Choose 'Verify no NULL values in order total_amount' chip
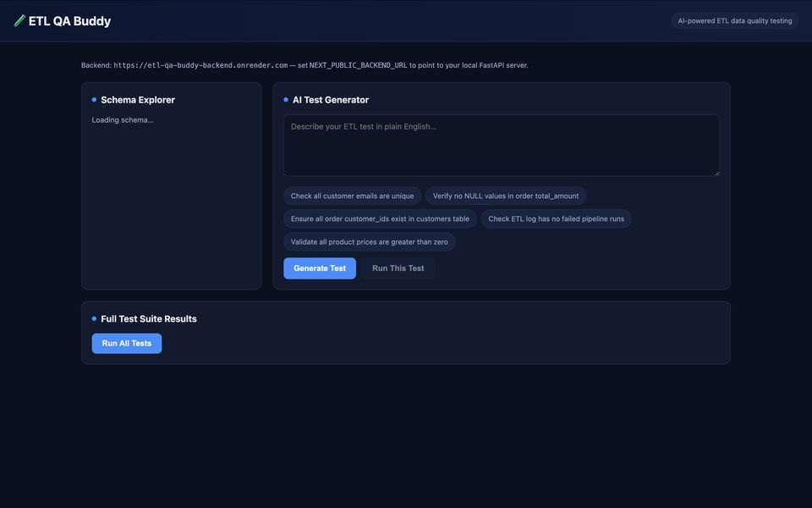The width and height of the screenshot is (812, 508). point(506,196)
